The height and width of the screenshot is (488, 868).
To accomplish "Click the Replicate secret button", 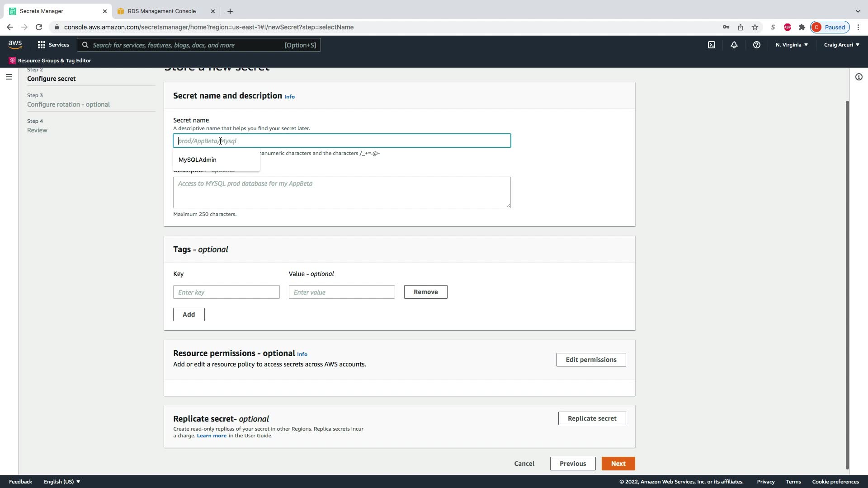I will 592,418.
